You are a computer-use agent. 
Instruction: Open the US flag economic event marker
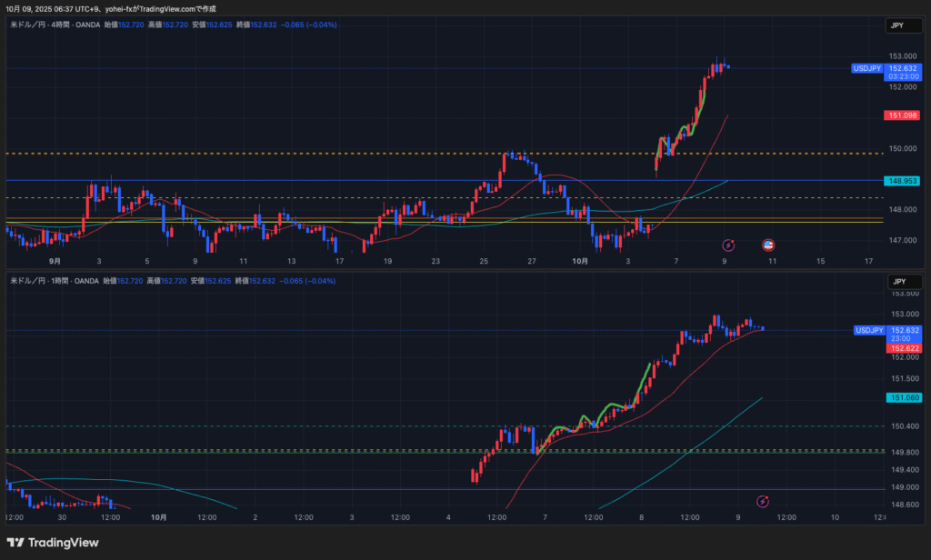[x=767, y=245]
